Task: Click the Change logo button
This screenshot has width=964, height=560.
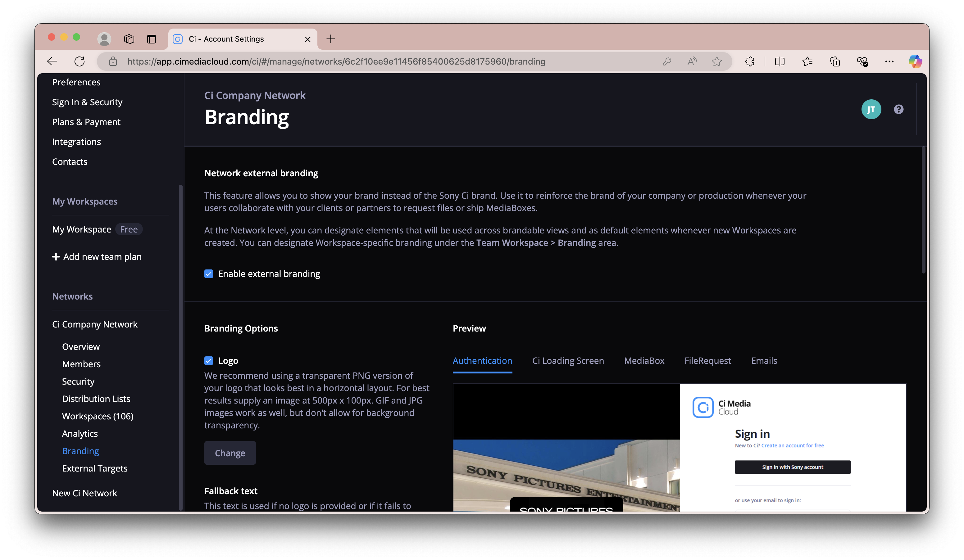Action: coord(230,453)
